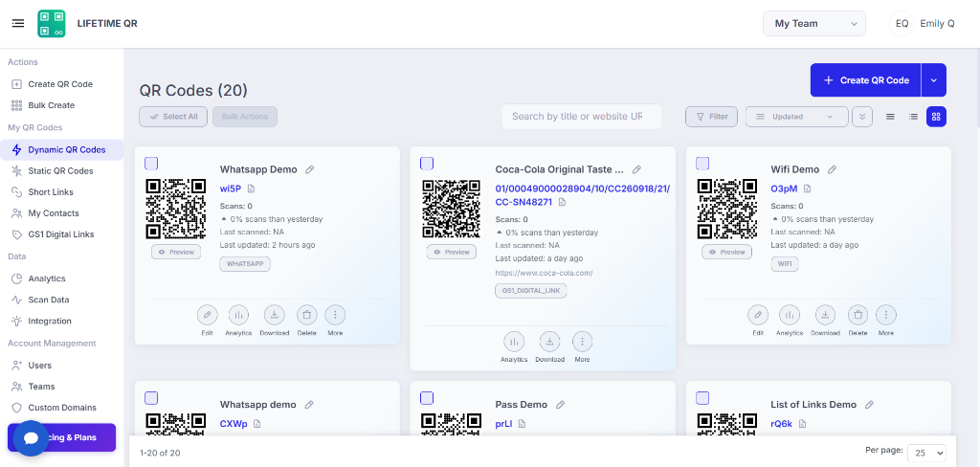
Task: Click the Wifi Demo QR code image
Action: 727,209
